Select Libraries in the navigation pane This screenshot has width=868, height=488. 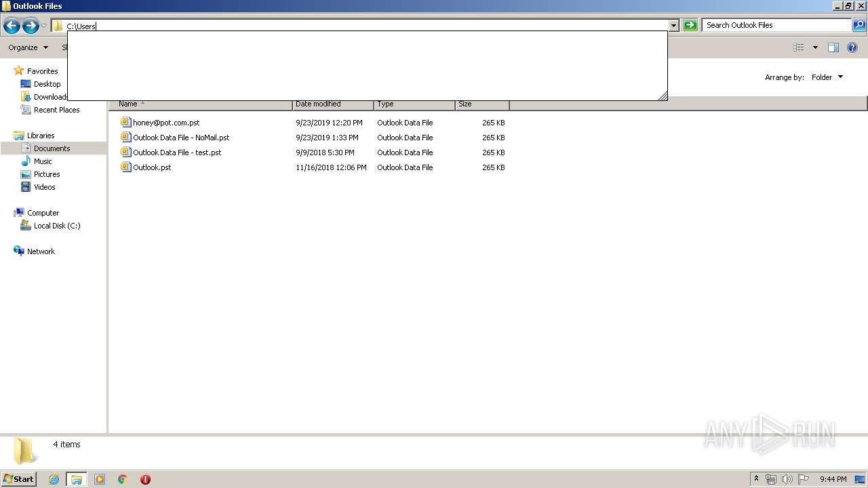click(41, 136)
